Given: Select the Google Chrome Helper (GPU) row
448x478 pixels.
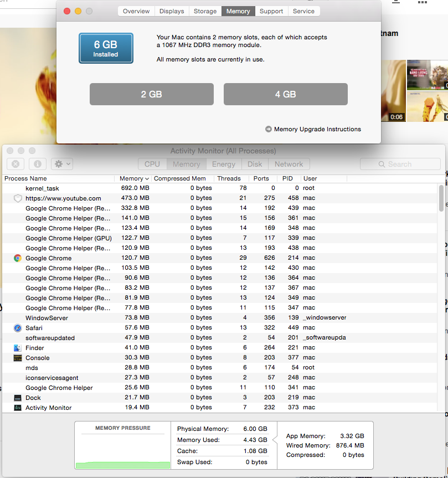Looking at the screenshot, I should click(x=219, y=238).
